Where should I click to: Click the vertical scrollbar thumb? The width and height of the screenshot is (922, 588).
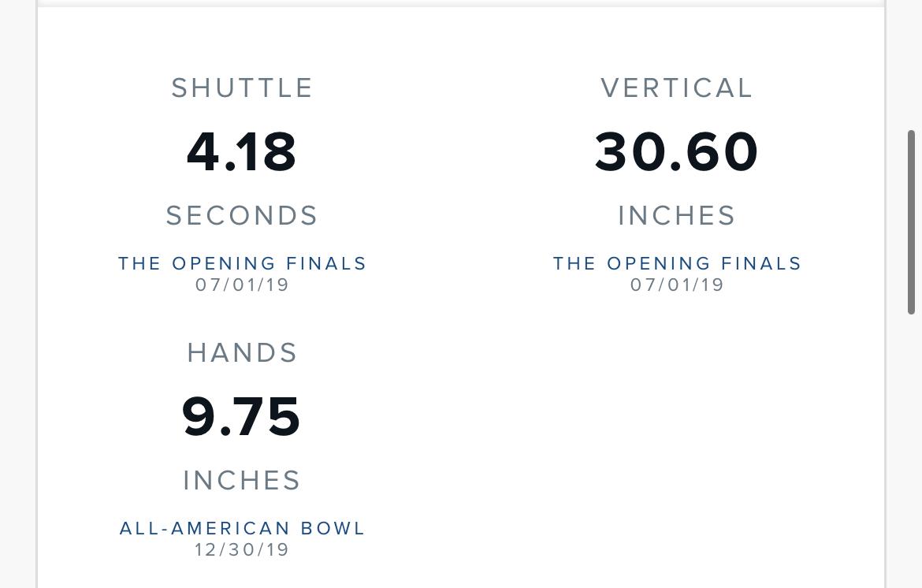click(x=912, y=222)
